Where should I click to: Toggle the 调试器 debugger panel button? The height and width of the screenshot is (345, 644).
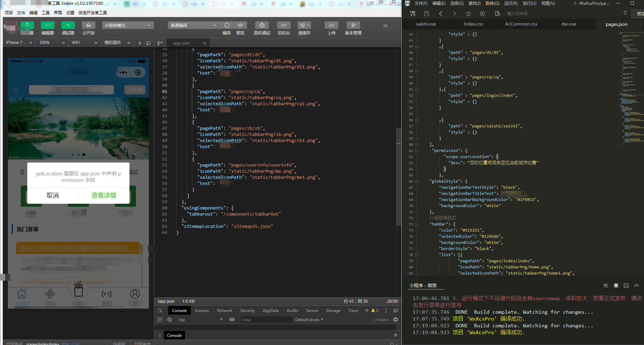click(68, 26)
